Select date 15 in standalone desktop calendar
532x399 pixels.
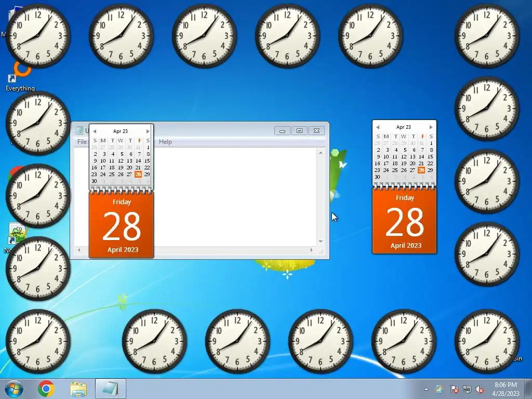(x=430, y=157)
